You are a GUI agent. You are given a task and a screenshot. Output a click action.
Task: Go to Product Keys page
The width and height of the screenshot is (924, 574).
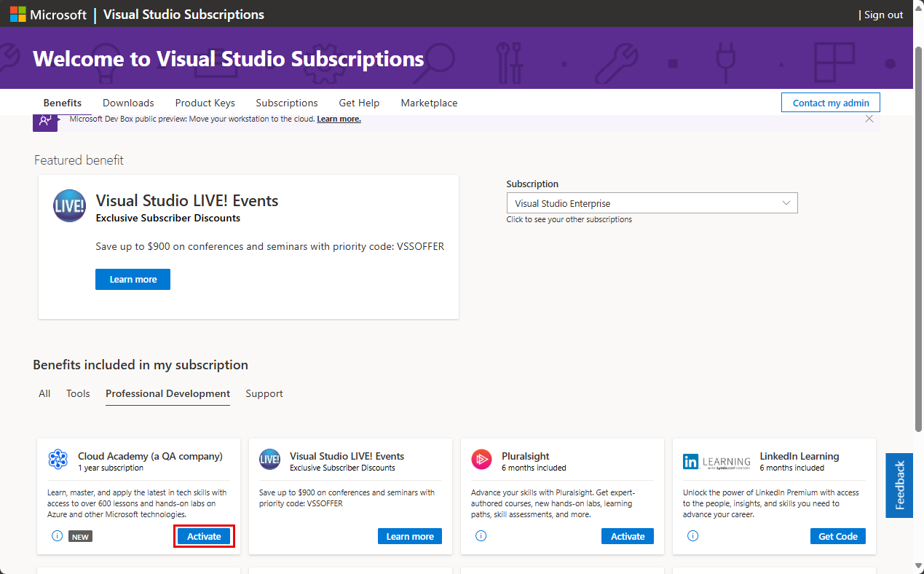[x=205, y=103]
